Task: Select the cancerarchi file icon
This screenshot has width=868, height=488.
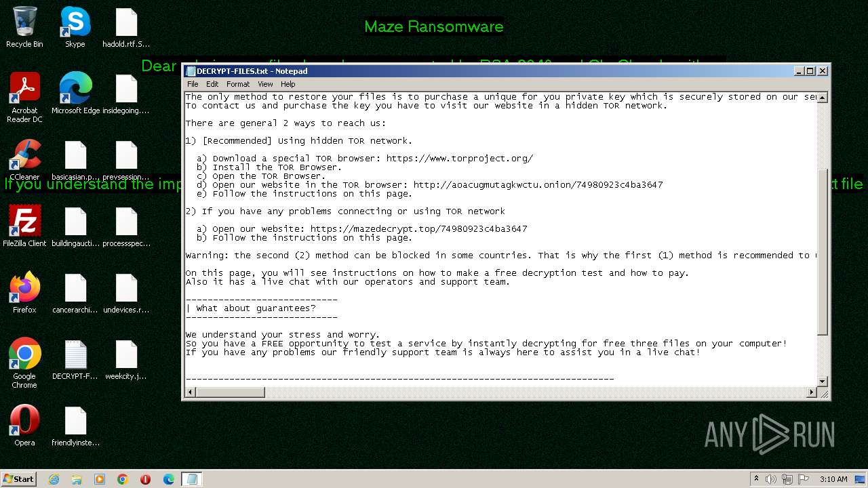Action: click(75, 293)
